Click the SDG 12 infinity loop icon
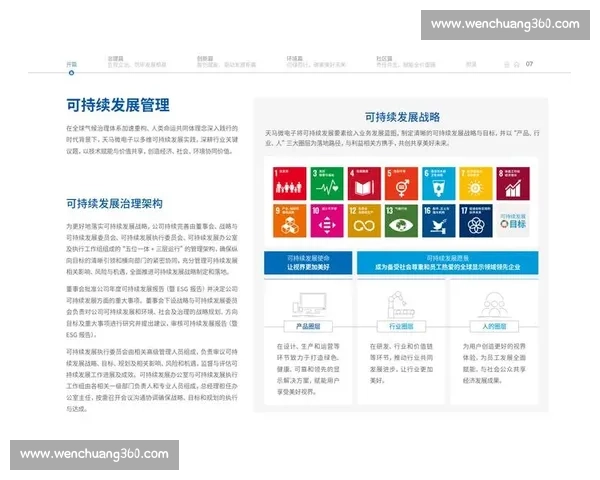Viewport: 600px width, 480px height. [363, 220]
